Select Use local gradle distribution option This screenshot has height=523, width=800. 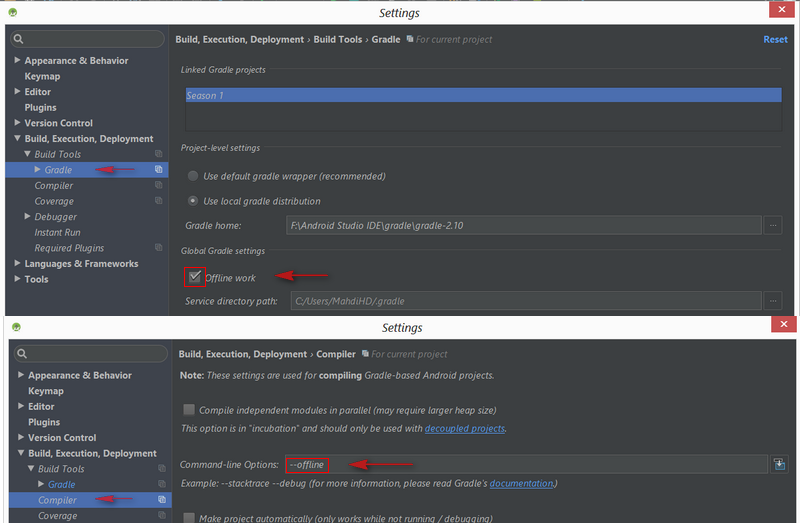tap(193, 201)
